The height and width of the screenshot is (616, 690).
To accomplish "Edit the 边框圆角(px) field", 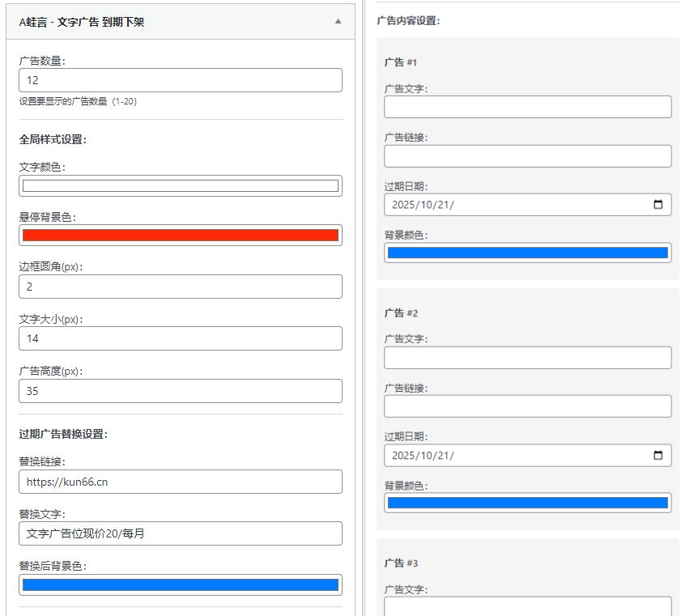I will [x=180, y=287].
